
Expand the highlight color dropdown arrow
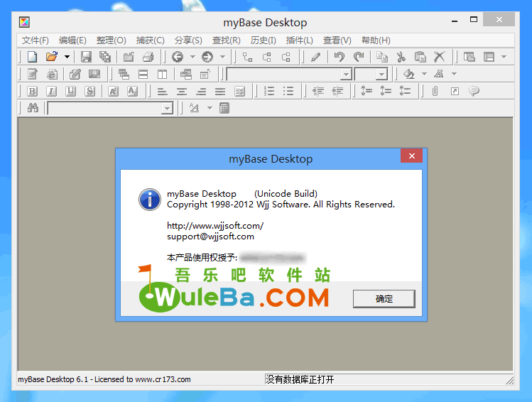click(x=424, y=74)
